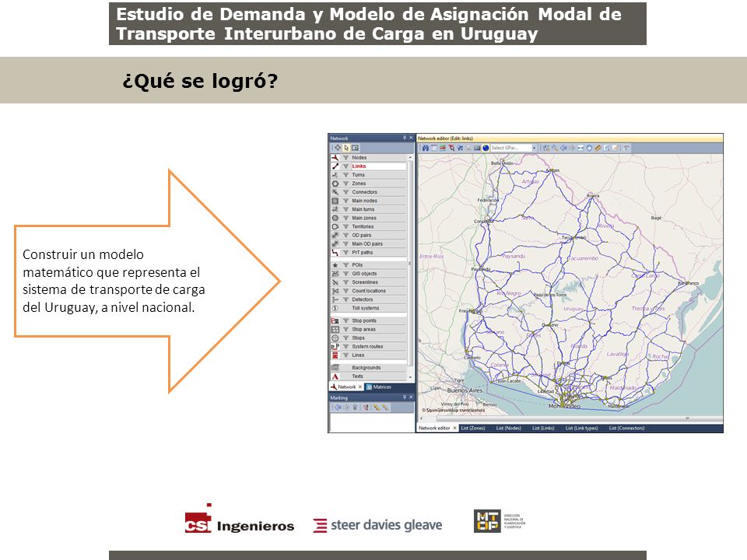
Task: Select the Lines train icon
Action: point(335,355)
